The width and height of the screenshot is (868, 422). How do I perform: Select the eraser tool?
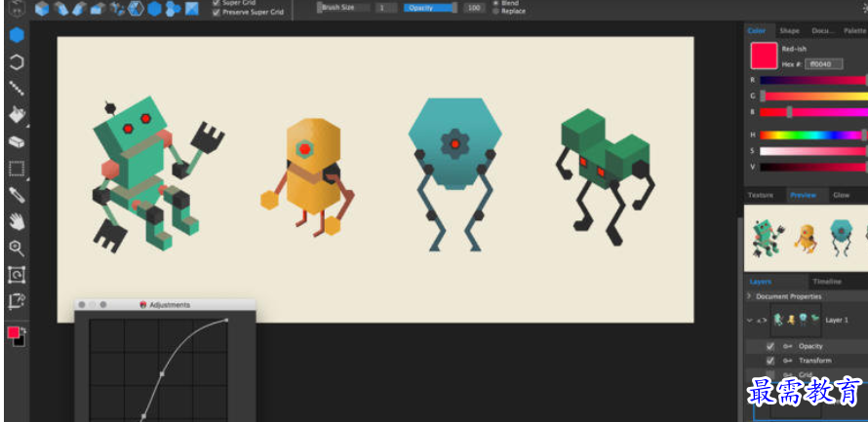pyautogui.click(x=17, y=142)
